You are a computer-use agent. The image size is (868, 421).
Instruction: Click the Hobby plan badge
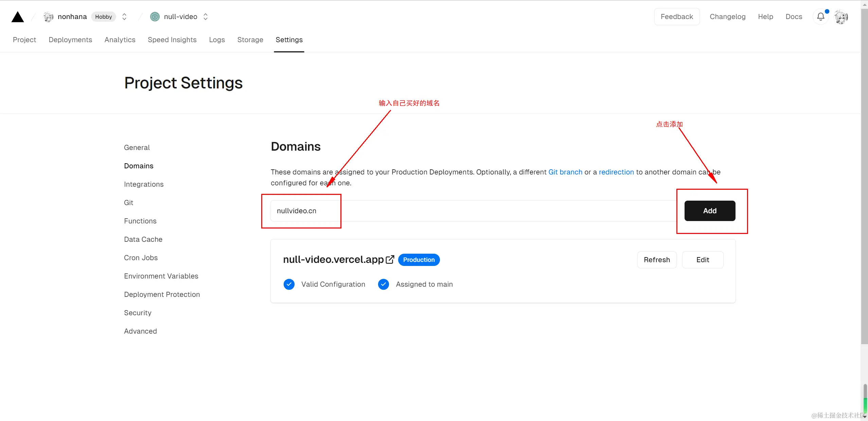tap(103, 17)
